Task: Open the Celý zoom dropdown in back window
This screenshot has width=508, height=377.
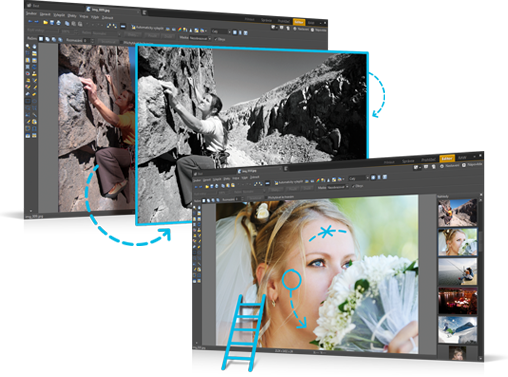Action: [221, 32]
